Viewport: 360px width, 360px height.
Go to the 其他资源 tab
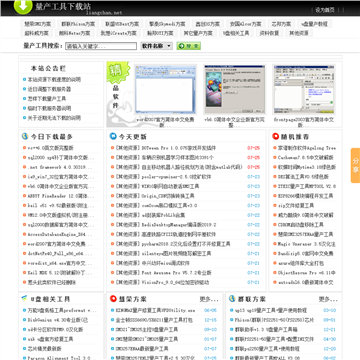pos(299,33)
